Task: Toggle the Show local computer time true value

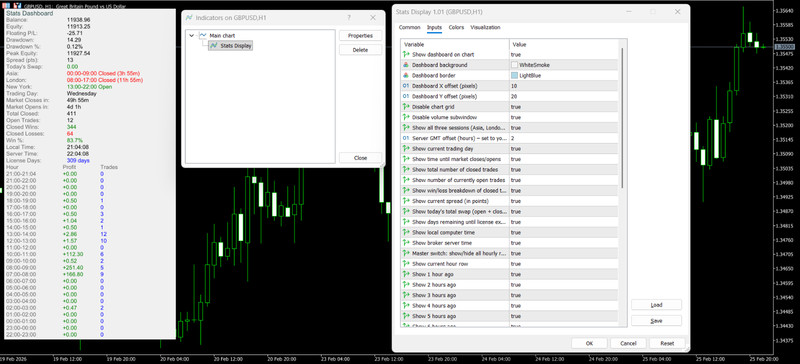Action: pyautogui.click(x=563, y=232)
